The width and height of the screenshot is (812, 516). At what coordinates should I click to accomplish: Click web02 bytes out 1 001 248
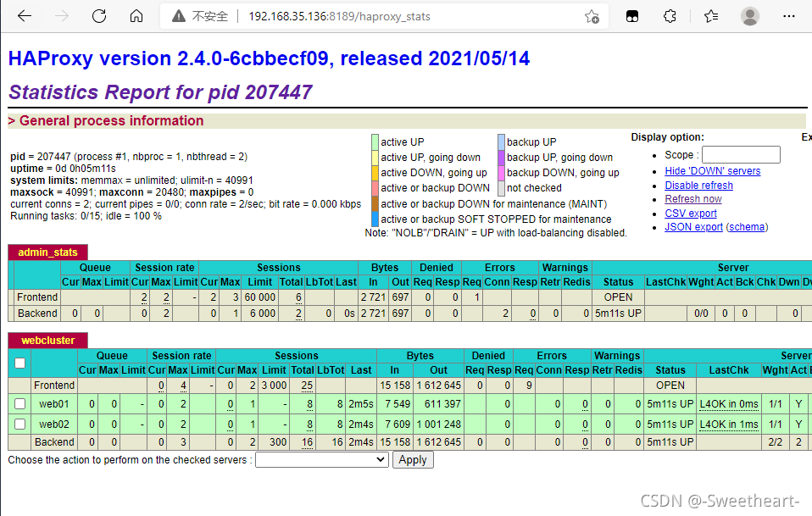[x=438, y=424]
